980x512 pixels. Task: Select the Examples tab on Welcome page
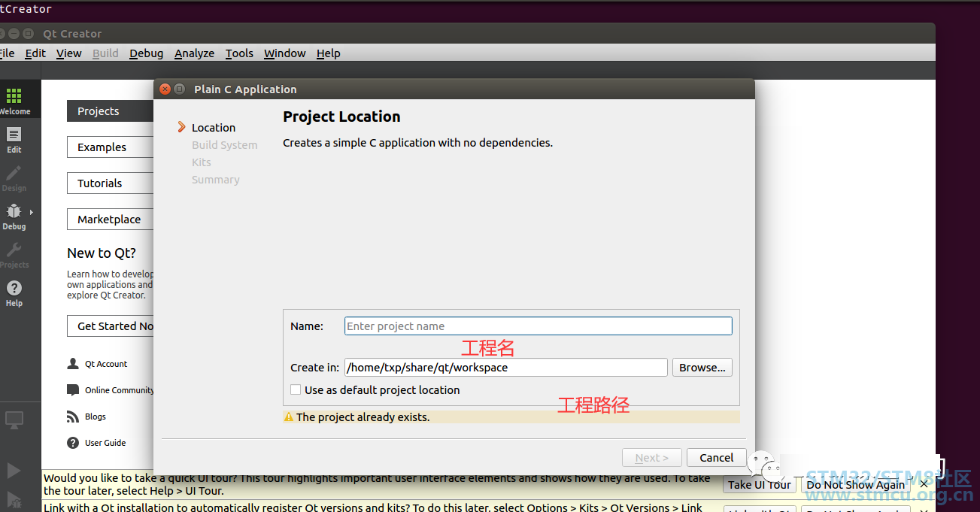coord(109,147)
